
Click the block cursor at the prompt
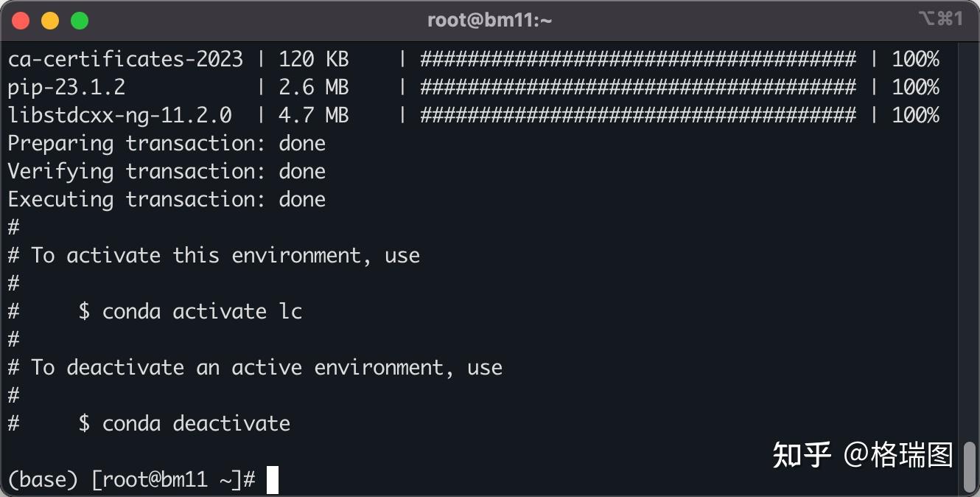click(x=273, y=480)
